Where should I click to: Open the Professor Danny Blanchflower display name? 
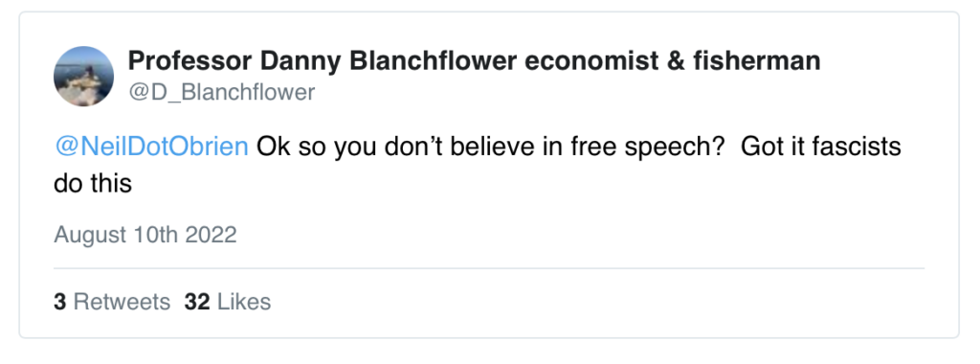474,60
